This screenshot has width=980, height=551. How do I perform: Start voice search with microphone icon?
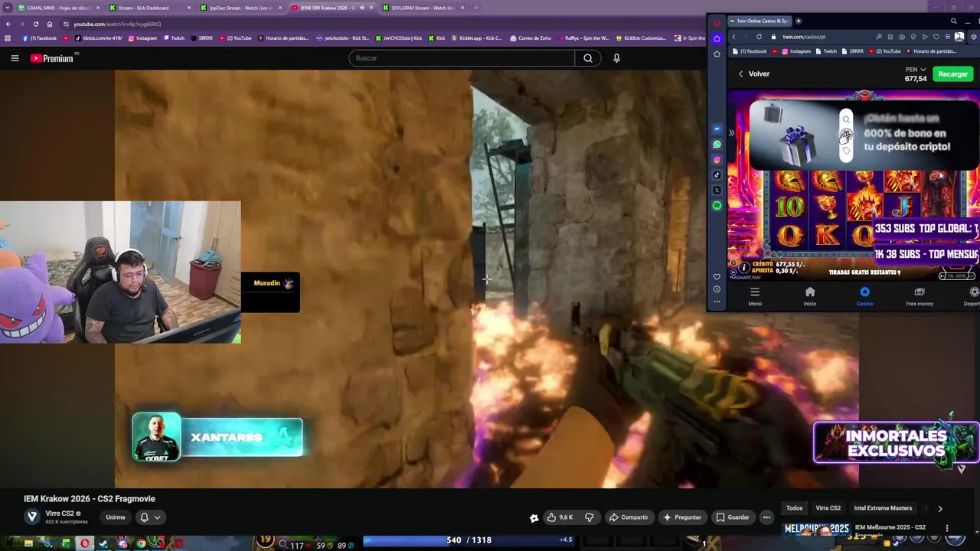coord(616,58)
